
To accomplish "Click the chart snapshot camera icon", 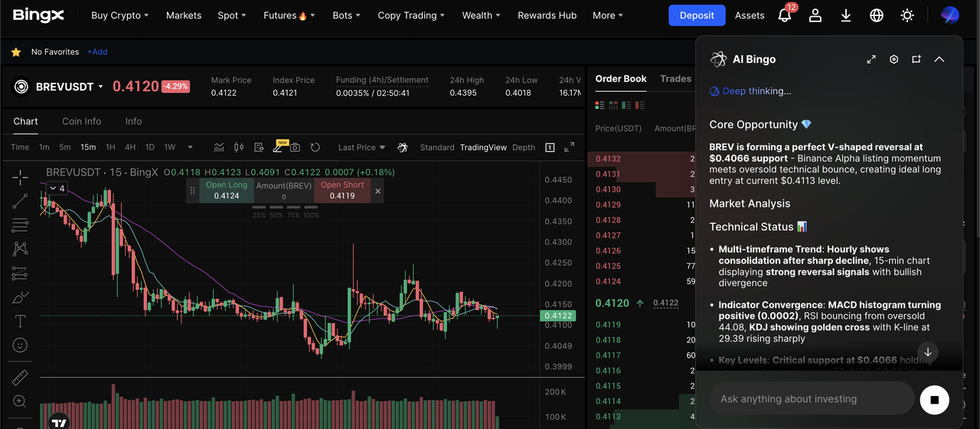I will tap(295, 147).
